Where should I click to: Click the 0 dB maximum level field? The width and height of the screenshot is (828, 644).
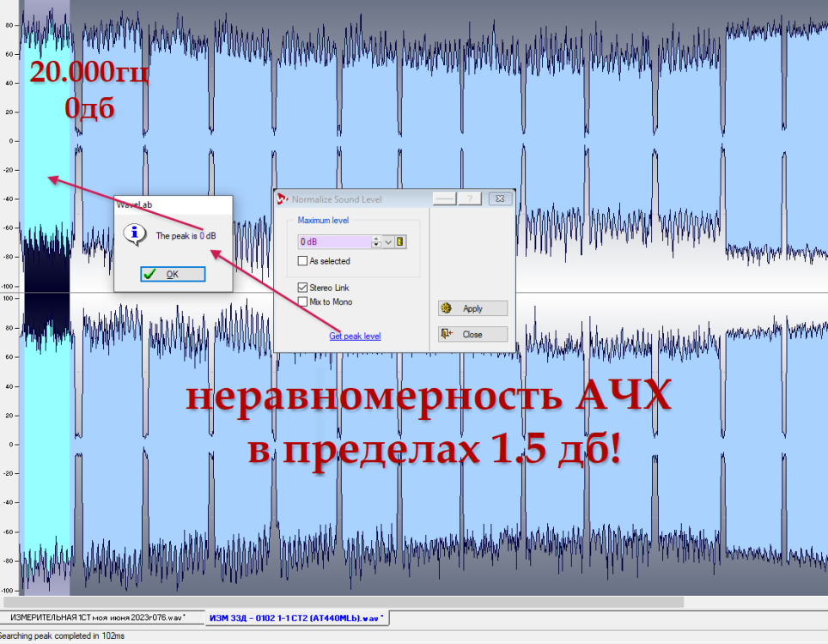coord(333,242)
